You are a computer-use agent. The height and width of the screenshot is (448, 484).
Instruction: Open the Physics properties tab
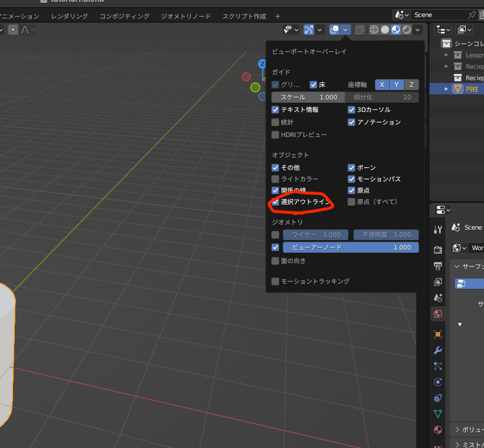point(438,382)
